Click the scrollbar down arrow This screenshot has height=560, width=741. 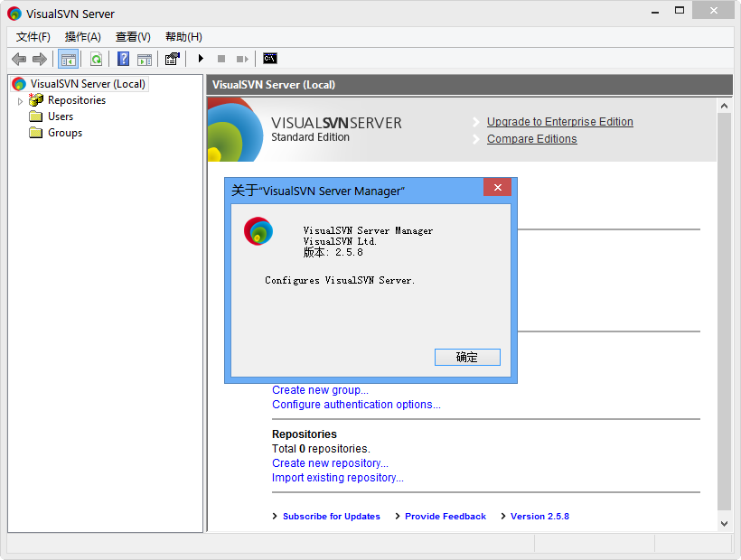pos(724,523)
